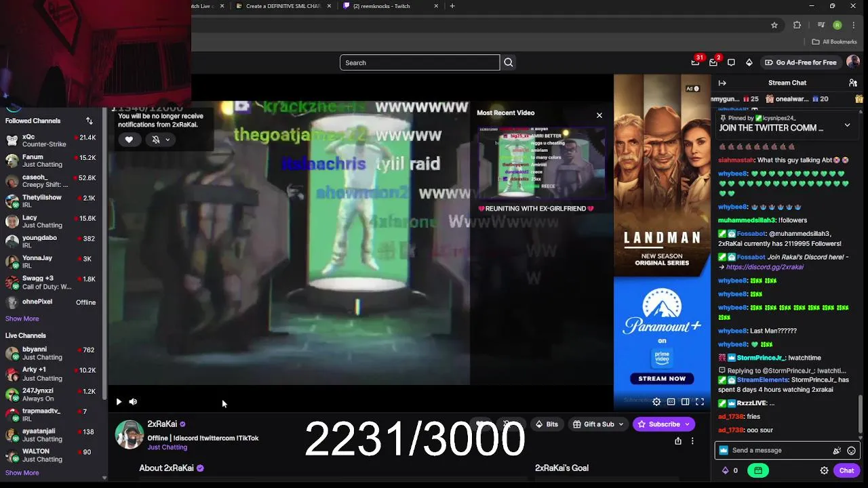868x488 pixels.
Task: Share the 2xRaKai channel
Action: click(677, 441)
